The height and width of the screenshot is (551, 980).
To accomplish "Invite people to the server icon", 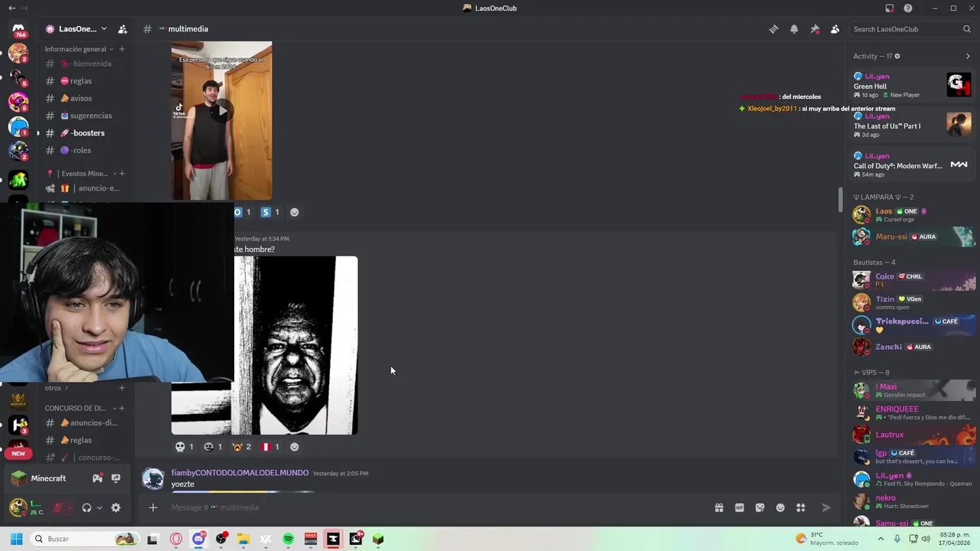I will [x=122, y=29].
